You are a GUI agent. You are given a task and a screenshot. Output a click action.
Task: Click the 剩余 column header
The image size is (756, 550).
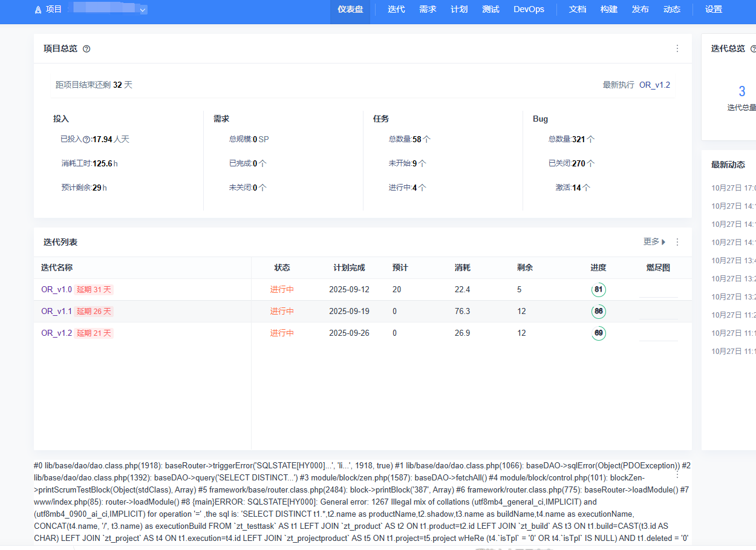click(525, 267)
